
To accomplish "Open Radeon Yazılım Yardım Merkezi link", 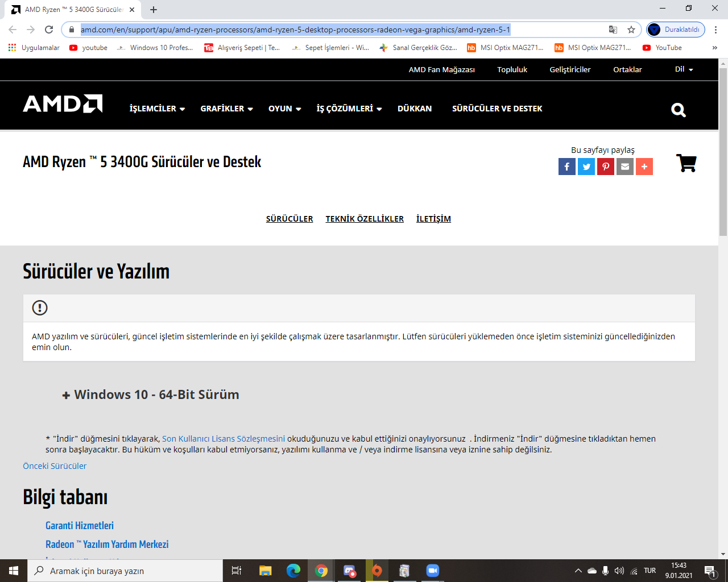I will pos(107,544).
